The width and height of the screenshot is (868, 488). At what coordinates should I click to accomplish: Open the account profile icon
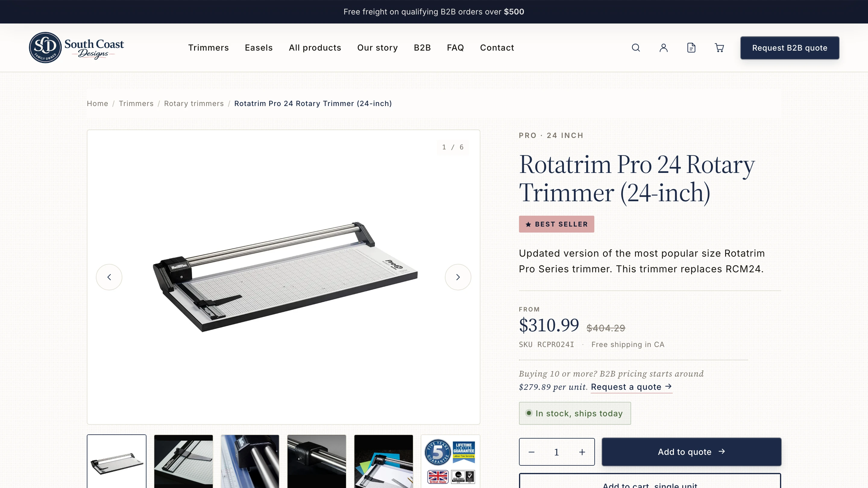[663, 48]
